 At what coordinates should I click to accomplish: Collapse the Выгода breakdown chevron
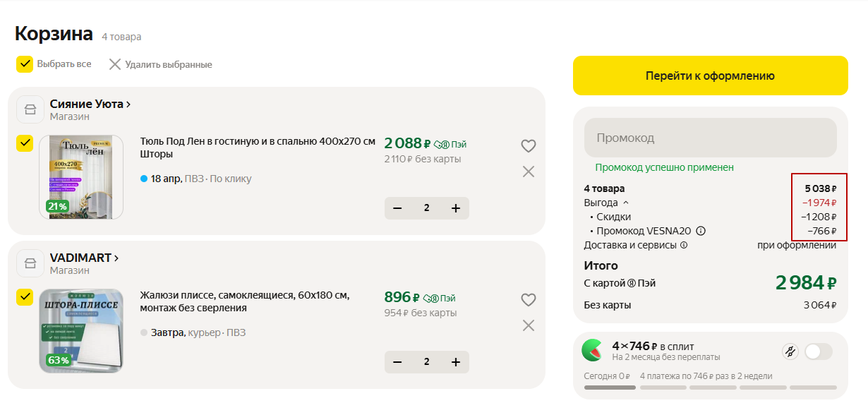coord(625,203)
